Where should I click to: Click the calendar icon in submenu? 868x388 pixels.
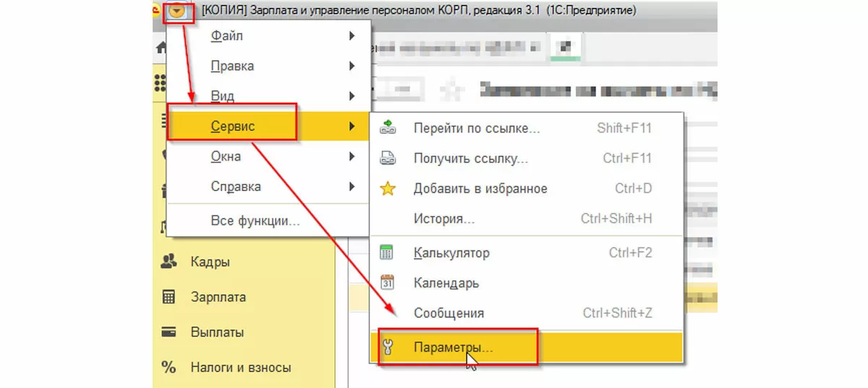387,282
